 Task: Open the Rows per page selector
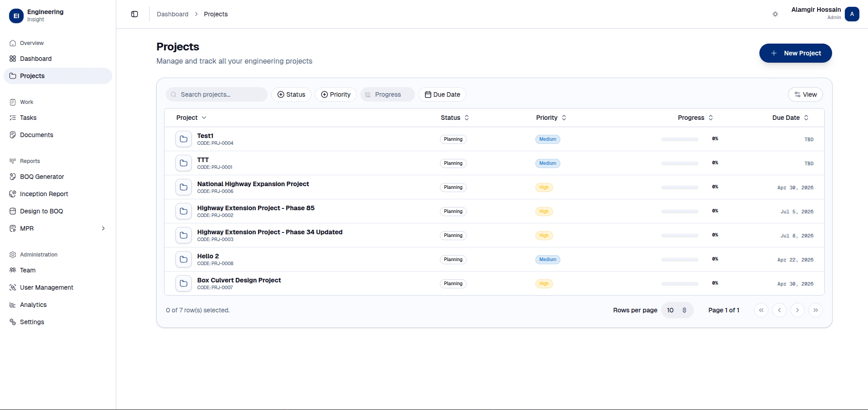(677, 310)
